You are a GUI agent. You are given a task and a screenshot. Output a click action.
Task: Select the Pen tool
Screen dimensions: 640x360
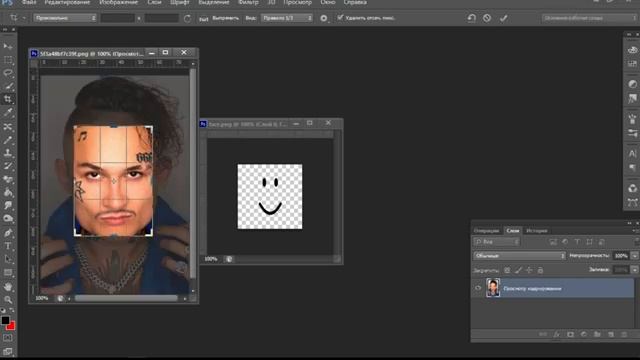[x=8, y=233]
